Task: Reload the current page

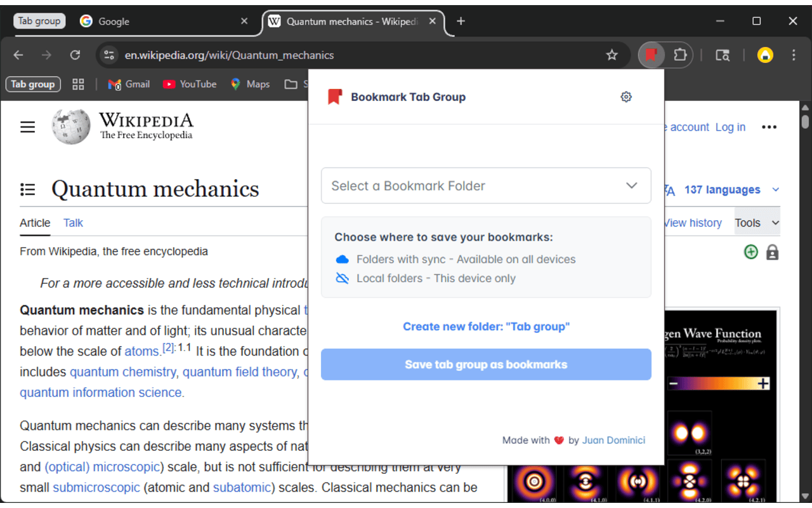Action: pyautogui.click(x=75, y=55)
